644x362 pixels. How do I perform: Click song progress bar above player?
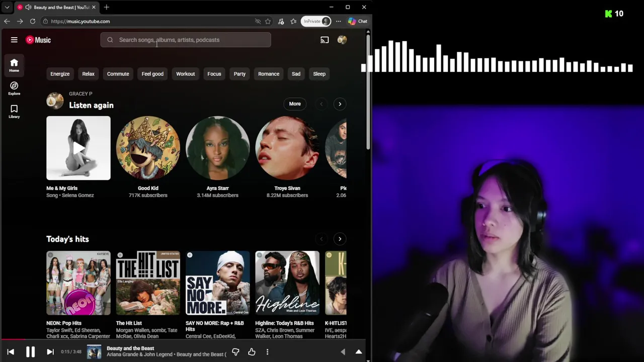(x=183, y=339)
